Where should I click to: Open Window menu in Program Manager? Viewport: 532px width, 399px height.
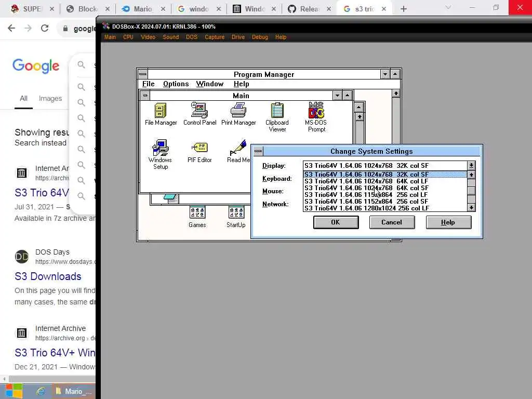coord(210,84)
